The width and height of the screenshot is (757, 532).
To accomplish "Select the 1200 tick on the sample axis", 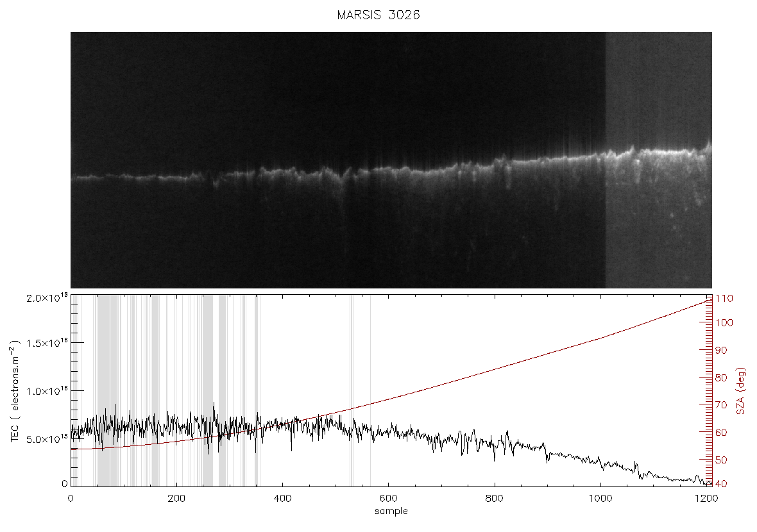I will 707,498.
